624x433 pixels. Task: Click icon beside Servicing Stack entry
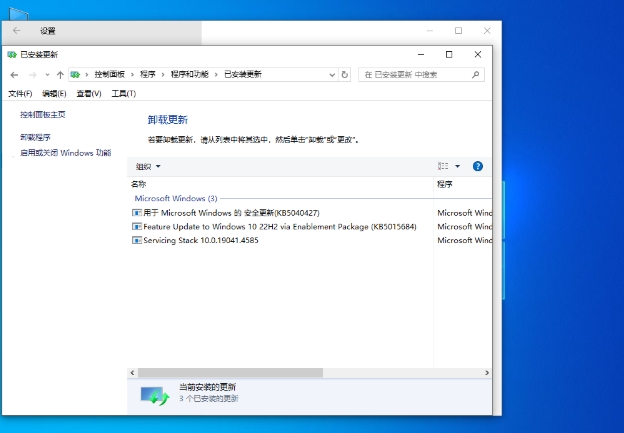(x=136, y=240)
